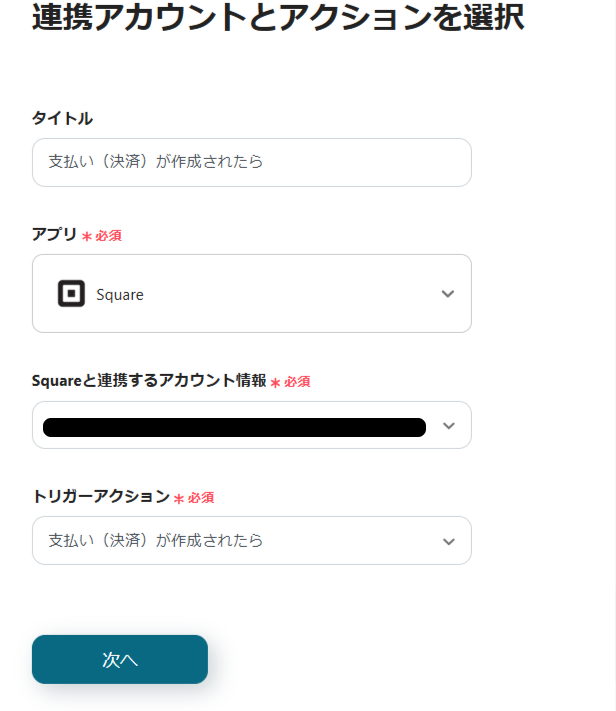Focus the タイトル text input field
The height and width of the screenshot is (711, 616).
(252, 162)
